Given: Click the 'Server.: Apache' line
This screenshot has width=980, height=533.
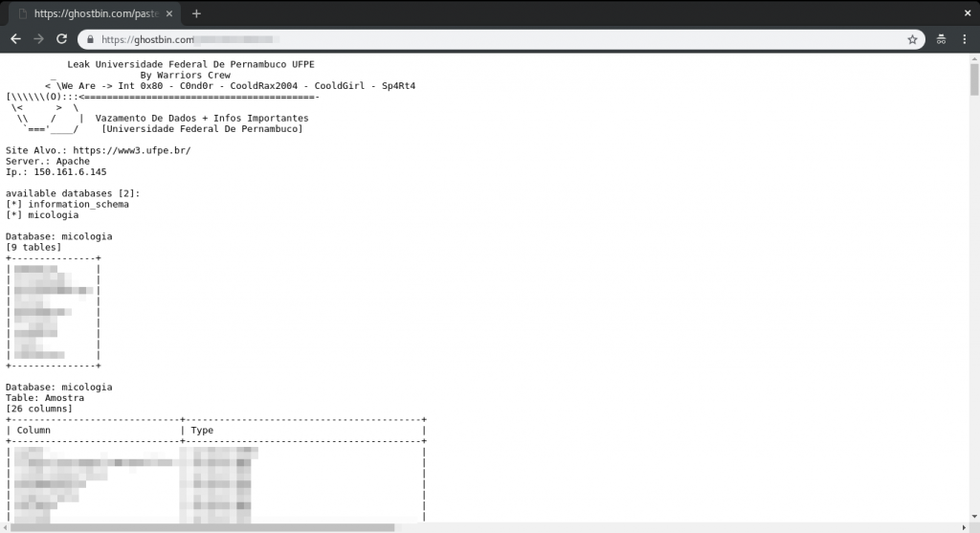Looking at the screenshot, I should (48, 161).
